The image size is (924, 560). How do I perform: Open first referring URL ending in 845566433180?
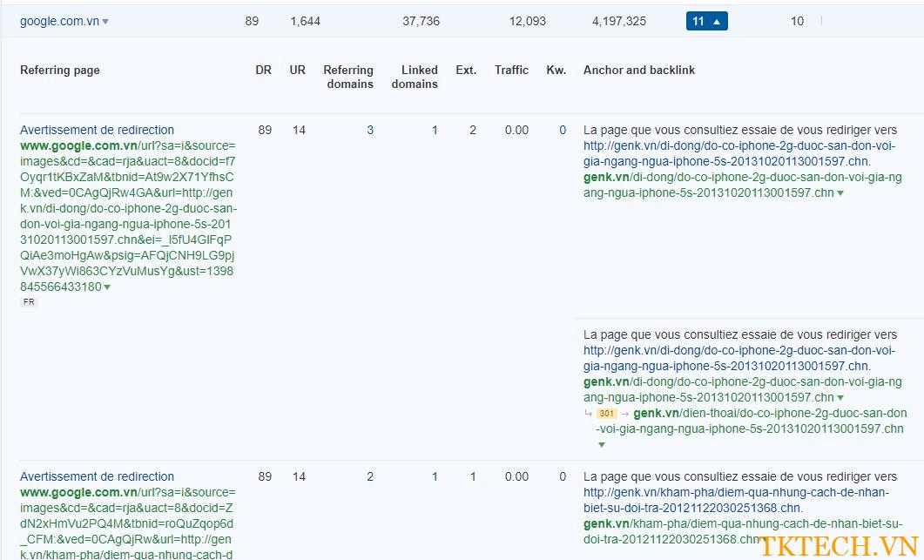[x=128, y=216]
